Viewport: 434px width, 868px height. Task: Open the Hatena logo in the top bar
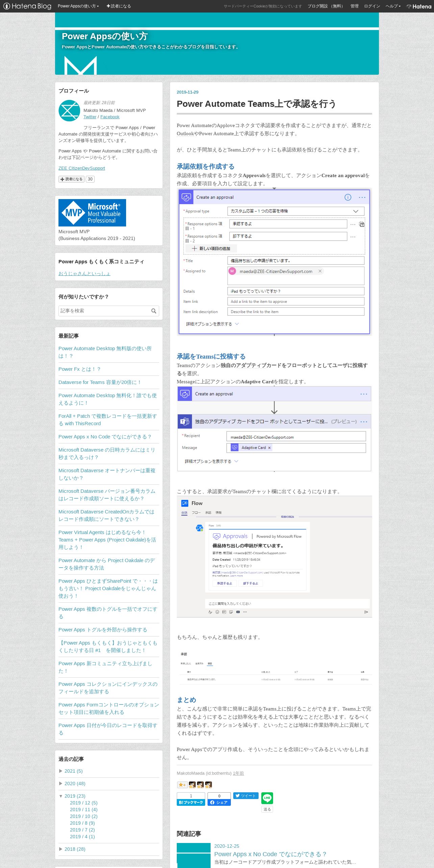(419, 6)
